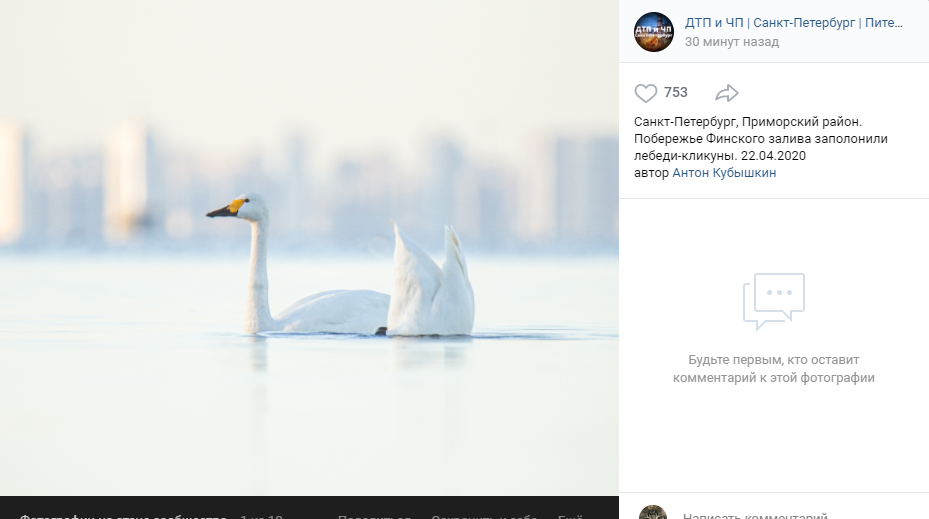Open 'Фотографии со стены сообщества' album
The height and width of the screenshot is (519, 929).
tap(123, 516)
